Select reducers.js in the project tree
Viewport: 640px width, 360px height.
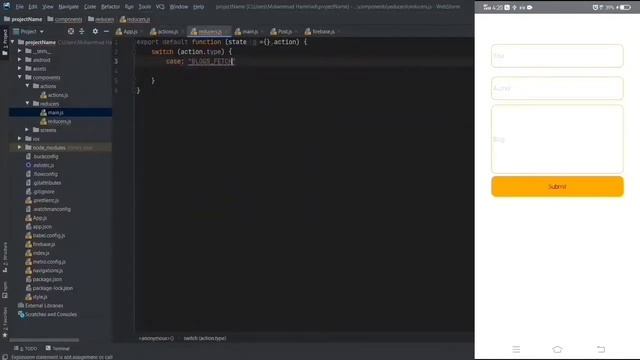pyautogui.click(x=56, y=121)
